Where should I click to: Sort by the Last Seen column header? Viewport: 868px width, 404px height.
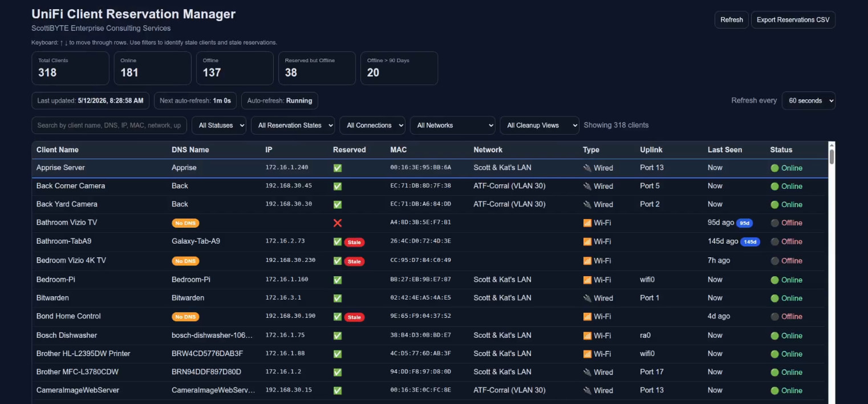(x=725, y=150)
